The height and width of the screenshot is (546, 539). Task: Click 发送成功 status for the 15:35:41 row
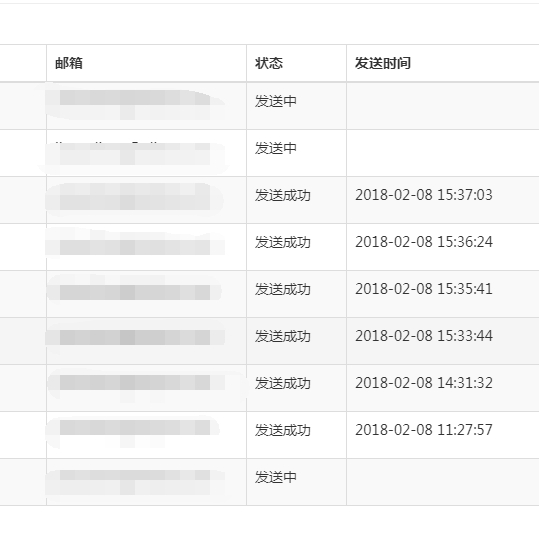click(x=283, y=289)
